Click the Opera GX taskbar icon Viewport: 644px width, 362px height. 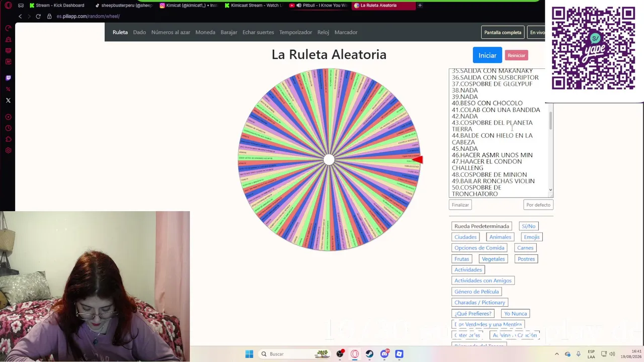click(x=355, y=354)
